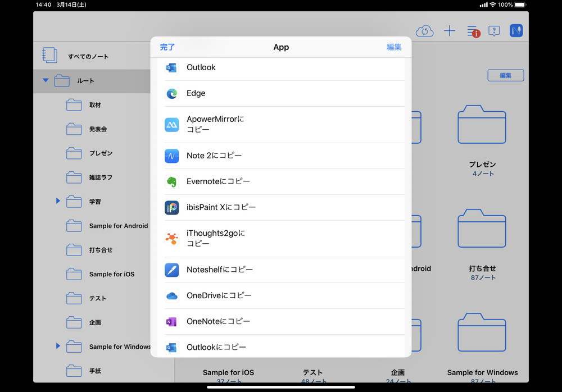
Task: Collapse the ルート folder triangle
Action: [46, 80]
